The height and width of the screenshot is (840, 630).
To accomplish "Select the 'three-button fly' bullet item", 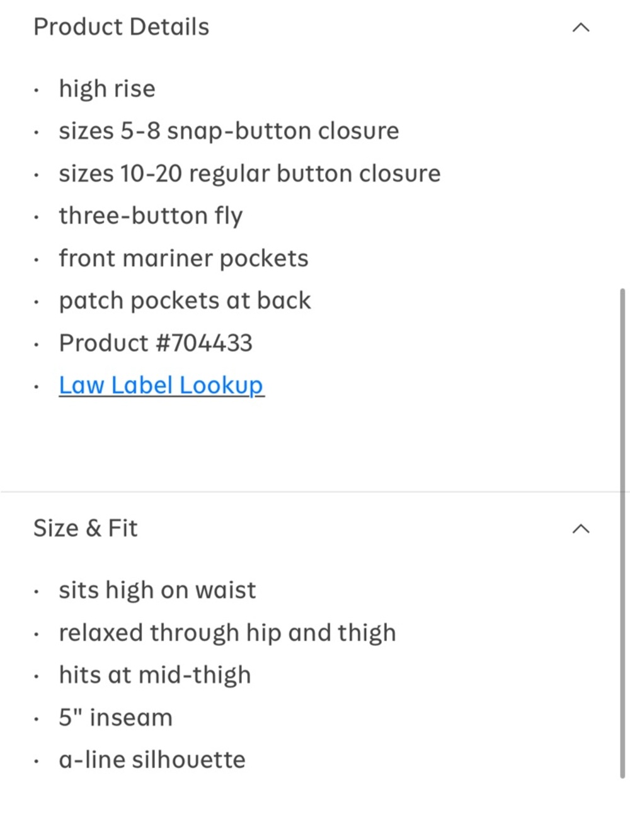I will coord(151,216).
